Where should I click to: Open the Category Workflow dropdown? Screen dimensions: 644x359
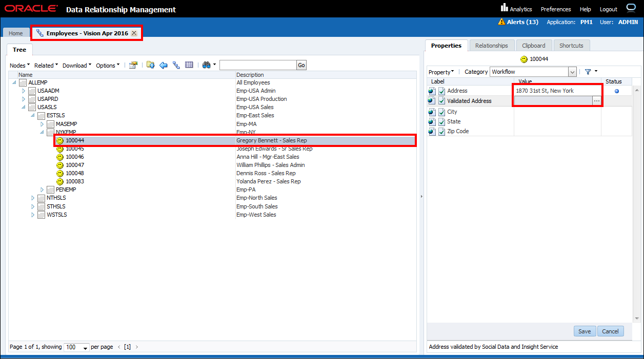[x=572, y=72]
